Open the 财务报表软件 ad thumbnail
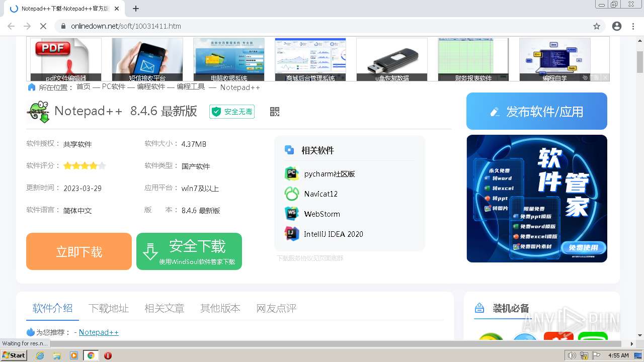The height and width of the screenshot is (362, 644). (x=473, y=59)
